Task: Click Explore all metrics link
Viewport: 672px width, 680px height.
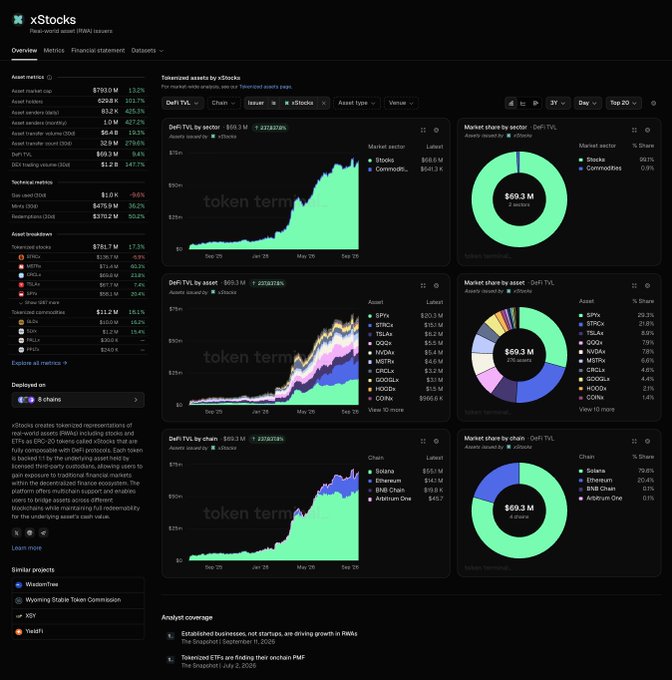Action: (39, 363)
